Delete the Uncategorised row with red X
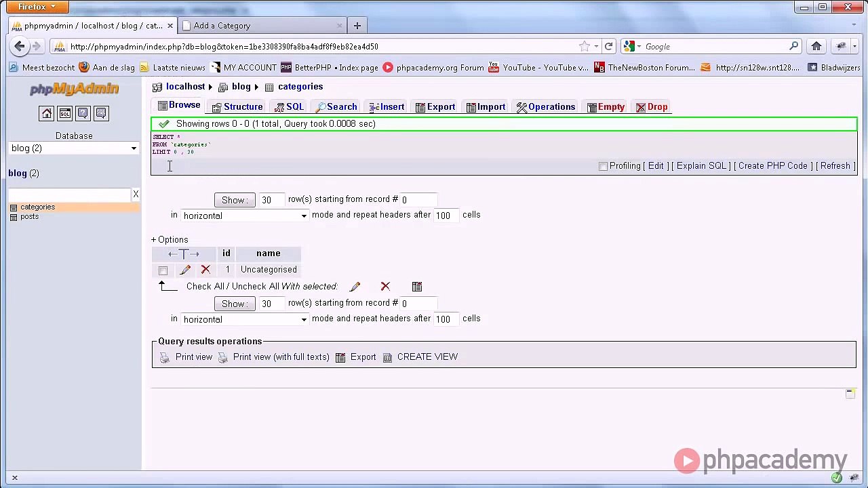Image resolution: width=868 pixels, height=488 pixels. [205, 270]
